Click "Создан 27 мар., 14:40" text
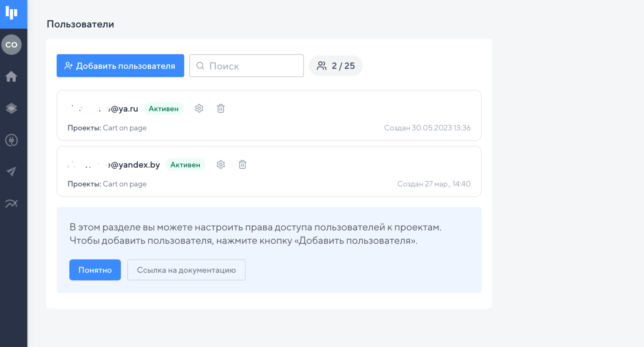This screenshot has height=347, width=644. [434, 184]
